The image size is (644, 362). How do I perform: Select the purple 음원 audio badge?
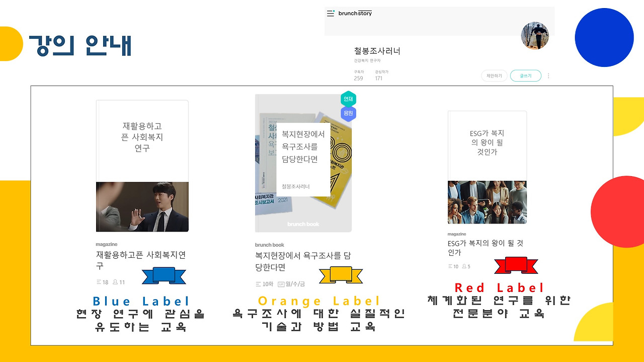pos(347,113)
